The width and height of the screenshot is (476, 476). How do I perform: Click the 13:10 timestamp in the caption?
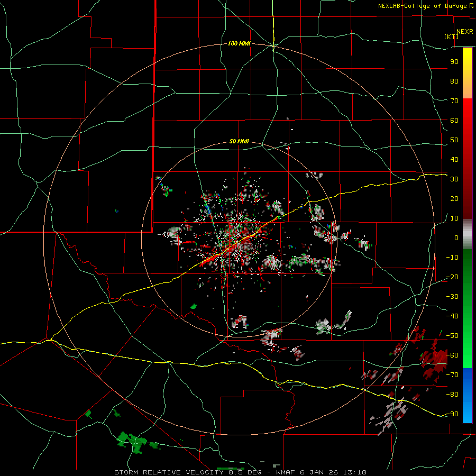click(354, 472)
